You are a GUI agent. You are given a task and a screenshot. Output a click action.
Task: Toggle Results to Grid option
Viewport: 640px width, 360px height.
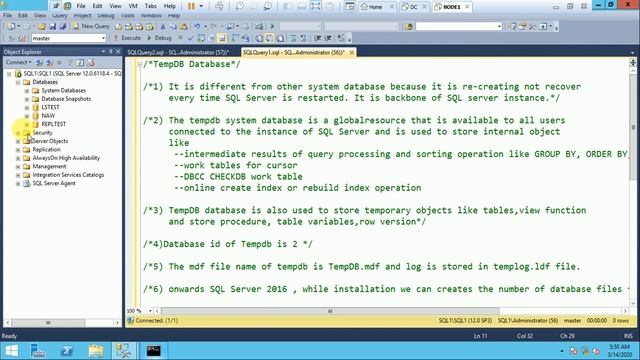(270, 38)
